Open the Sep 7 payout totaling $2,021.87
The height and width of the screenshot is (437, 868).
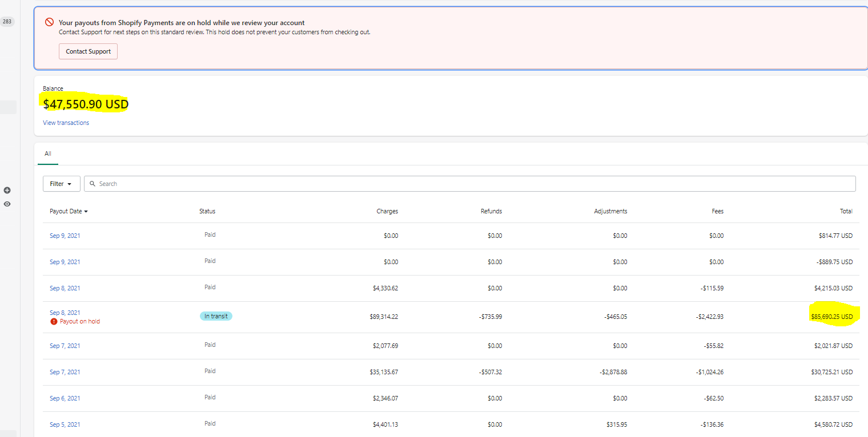point(65,346)
